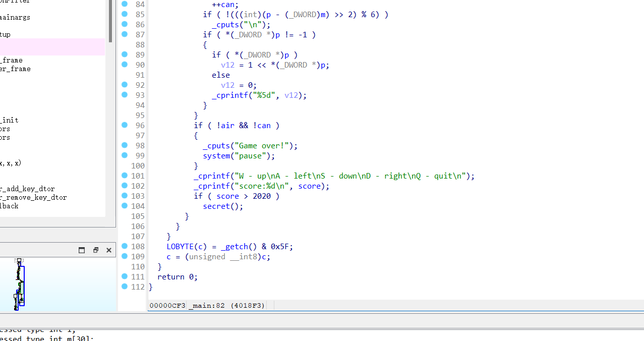Toggle the breakpoint dot on line 104
Image resolution: width=644 pixels, height=341 pixels.
(124, 206)
